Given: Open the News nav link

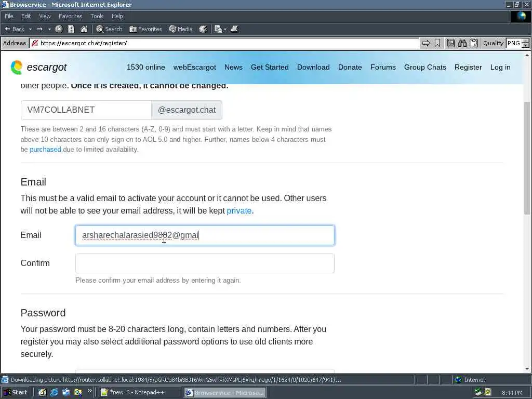Looking at the screenshot, I should (x=233, y=67).
